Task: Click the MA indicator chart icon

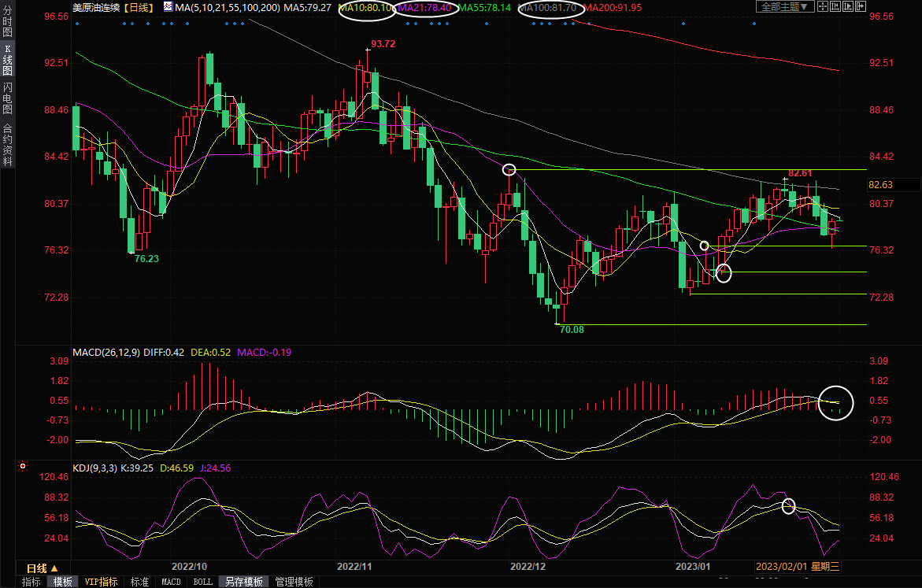Action: [168, 7]
